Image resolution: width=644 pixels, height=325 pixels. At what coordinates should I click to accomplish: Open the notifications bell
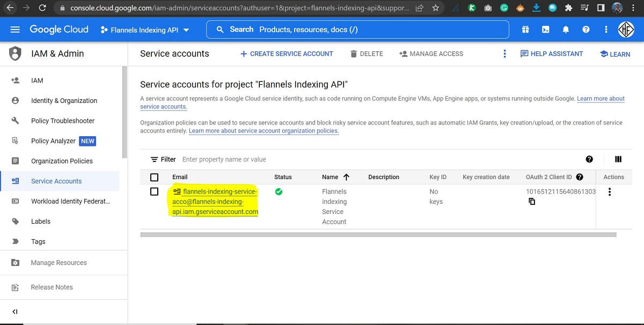tap(566, 29)
